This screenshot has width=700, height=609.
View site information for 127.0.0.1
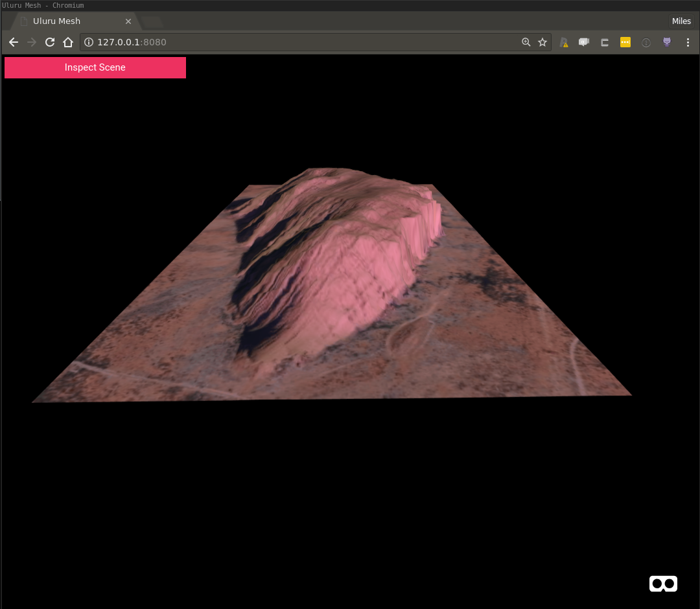tap(89, 42)
